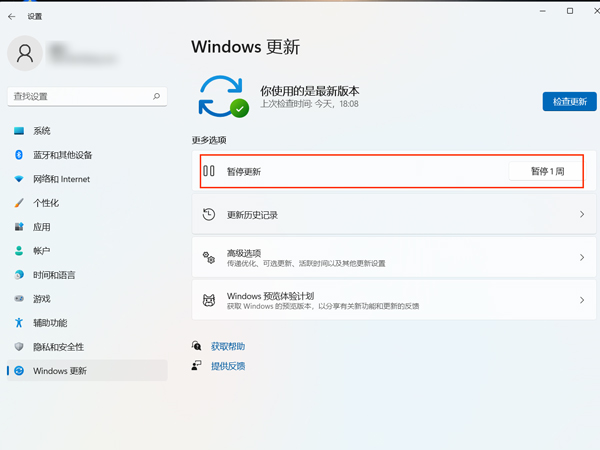This screenshot has width=600, height=450.
Task: Minimize the Settings window
Action: tap(543, 11)
